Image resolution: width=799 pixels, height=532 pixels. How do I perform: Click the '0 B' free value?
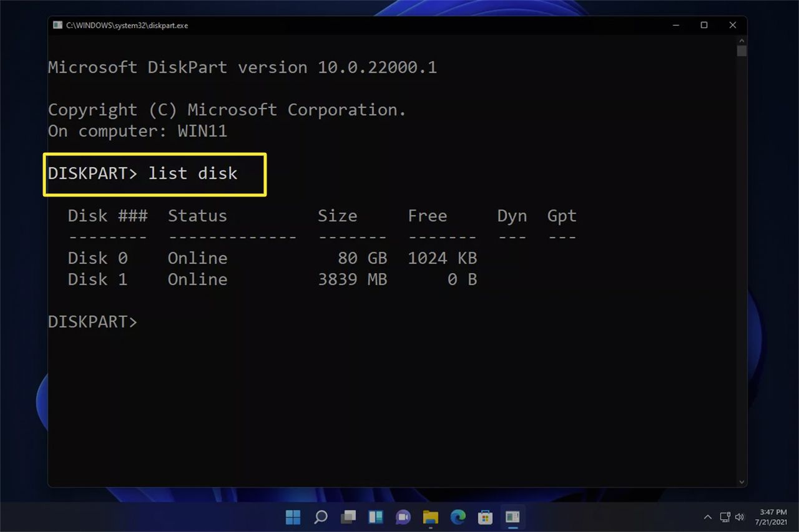463,279
